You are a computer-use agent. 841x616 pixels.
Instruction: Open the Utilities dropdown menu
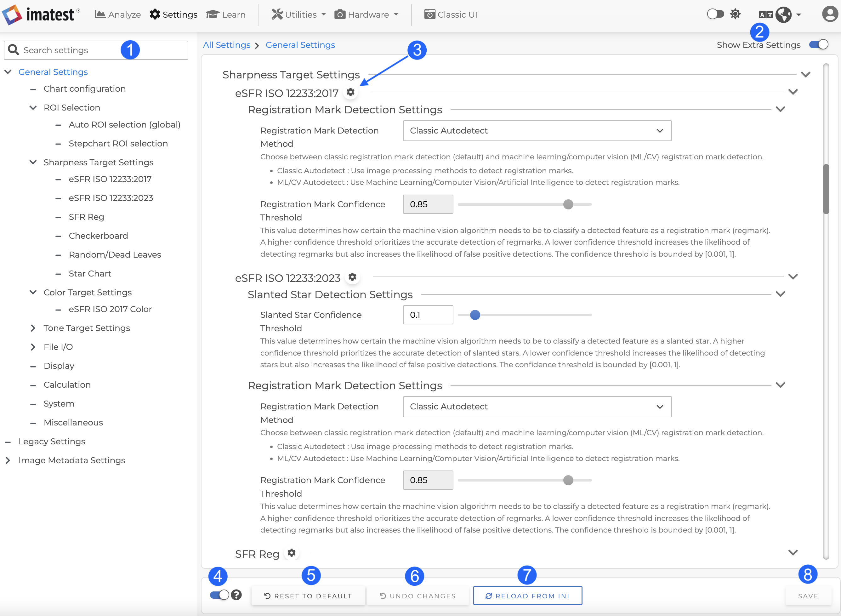click(x=298, y=14)
